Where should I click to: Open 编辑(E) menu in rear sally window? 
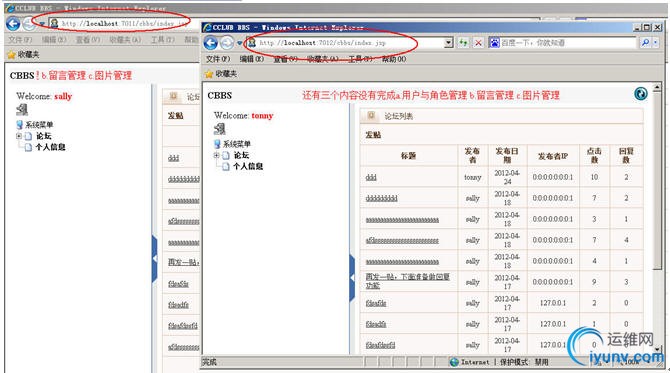tap(54, 40)
